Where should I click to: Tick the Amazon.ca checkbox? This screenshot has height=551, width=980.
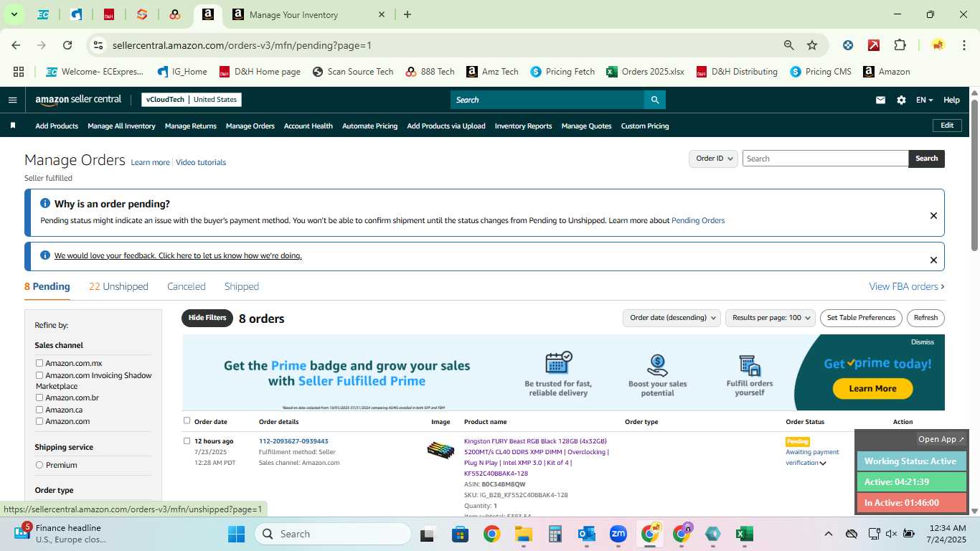point(39,410)
